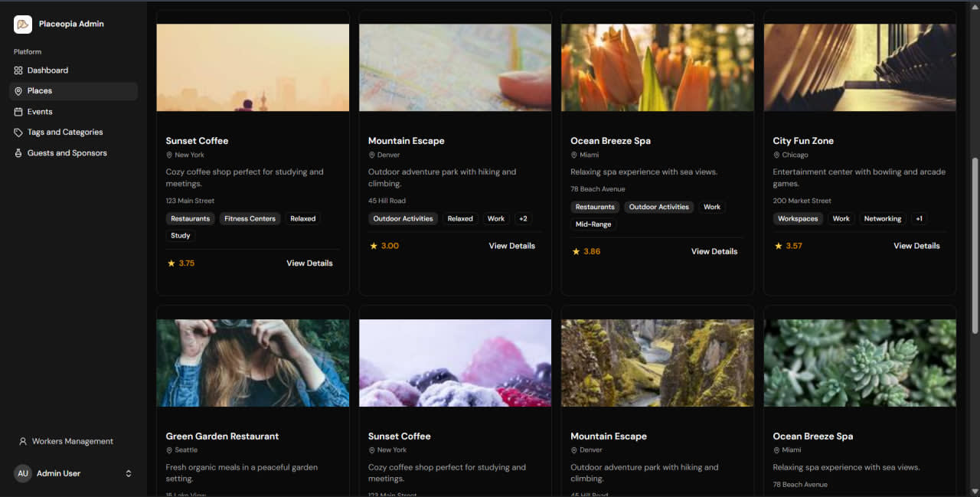The height and width of the screenshot is (497, 980).
Task: Click the Relaxed tag on Mountain Escape
Action: click(460, 219)
